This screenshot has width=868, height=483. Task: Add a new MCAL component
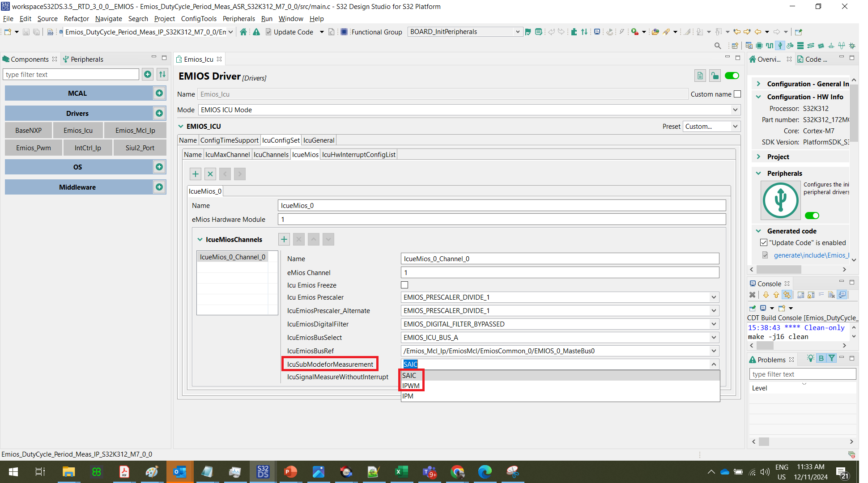click(x=159, y=93)
